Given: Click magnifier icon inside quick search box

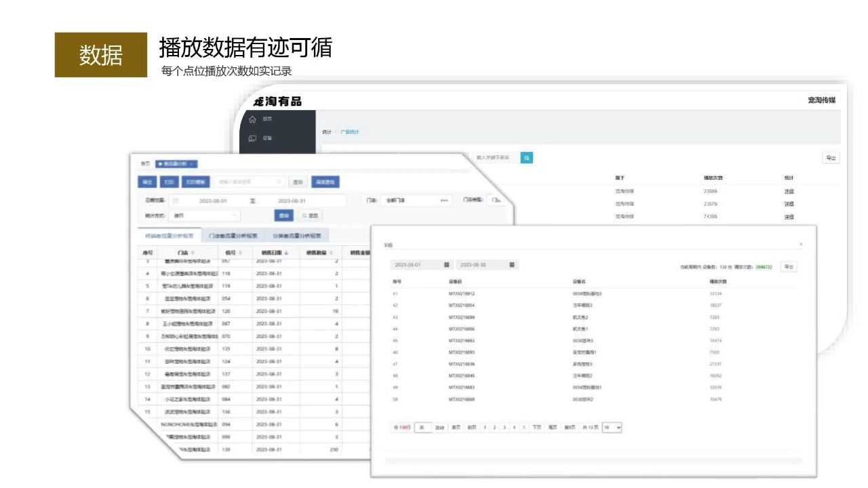Looking at the screenshot, I should [x=278, y=182].
